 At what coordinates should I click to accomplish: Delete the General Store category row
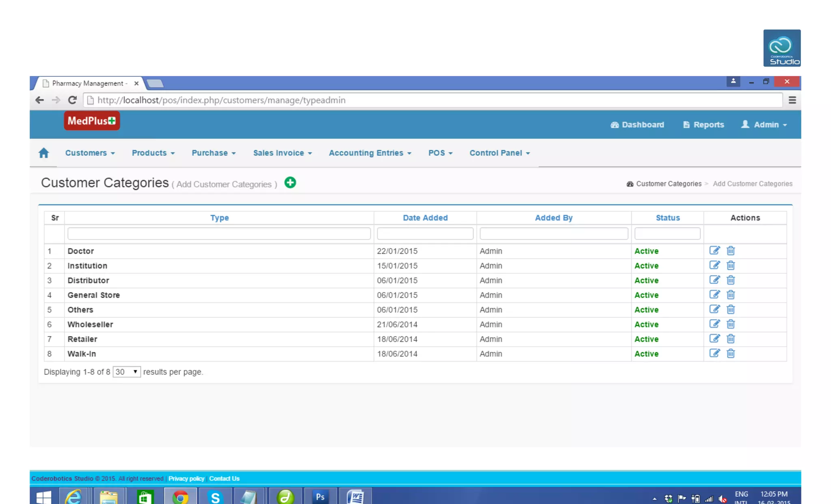coord(730,295)
